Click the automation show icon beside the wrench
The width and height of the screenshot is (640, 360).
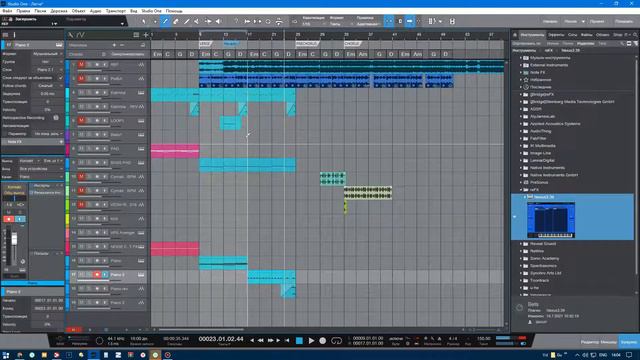point(81,35)
